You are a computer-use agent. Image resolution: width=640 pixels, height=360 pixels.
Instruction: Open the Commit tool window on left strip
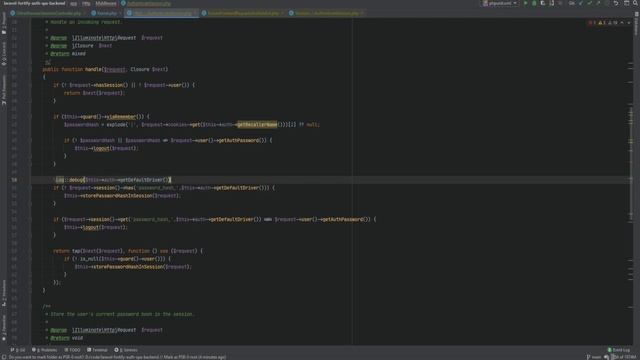point(4,54)
